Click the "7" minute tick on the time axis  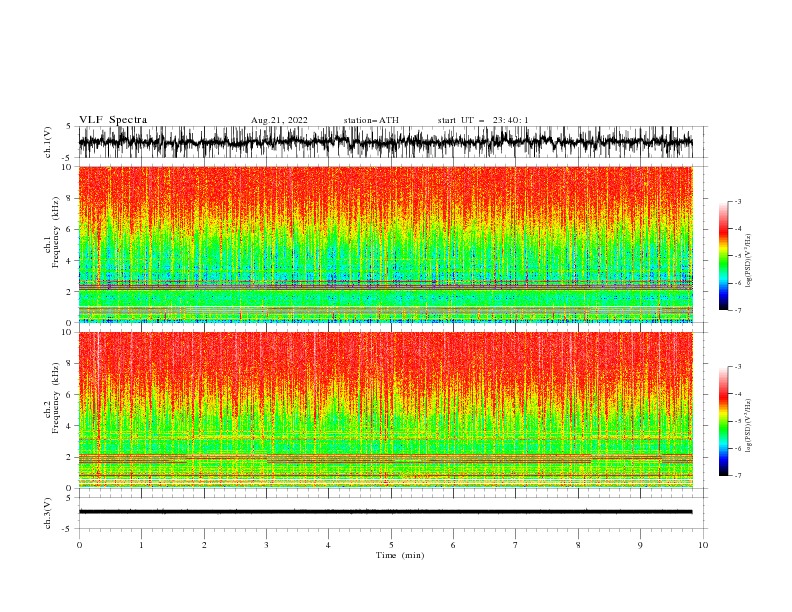(516, 545)
